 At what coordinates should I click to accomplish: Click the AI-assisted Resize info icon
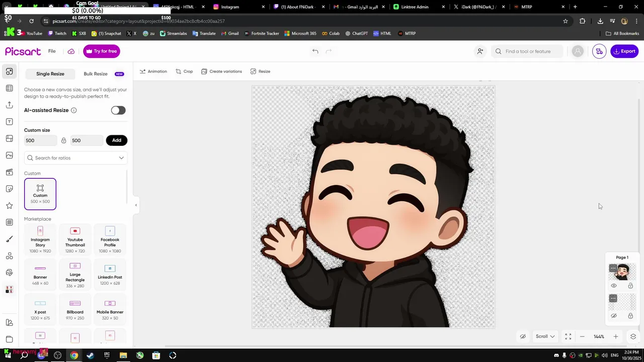[74, 110]
